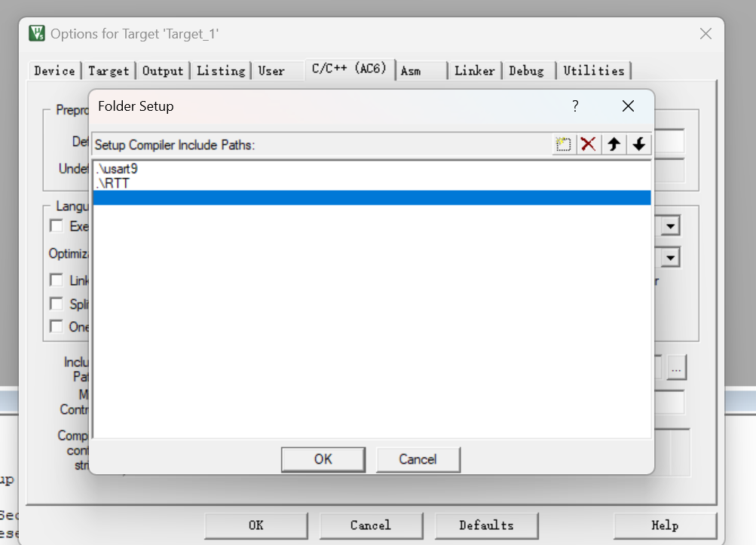Expand the upper dropdown arrow in Language group

(671, 225)
